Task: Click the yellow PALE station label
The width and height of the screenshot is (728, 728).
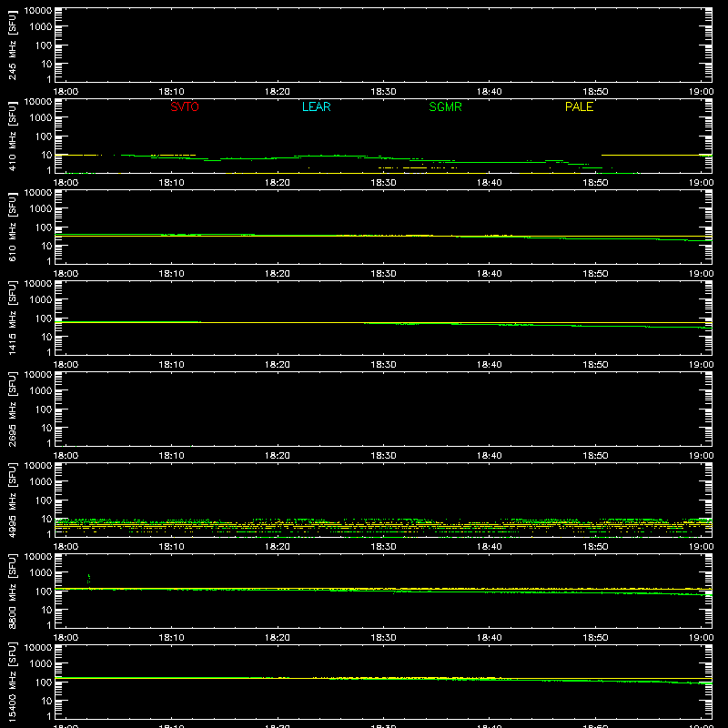Action: 579,106
